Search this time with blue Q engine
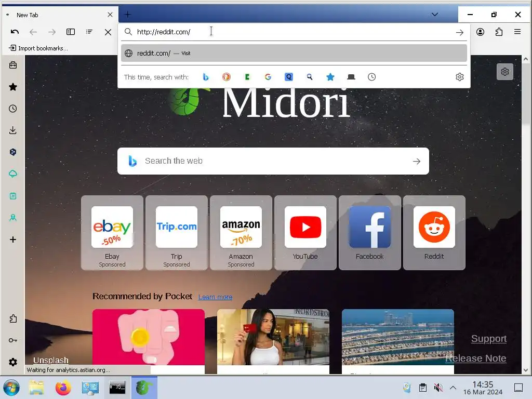The image size is (532, 399). click(x=289, y=77)
